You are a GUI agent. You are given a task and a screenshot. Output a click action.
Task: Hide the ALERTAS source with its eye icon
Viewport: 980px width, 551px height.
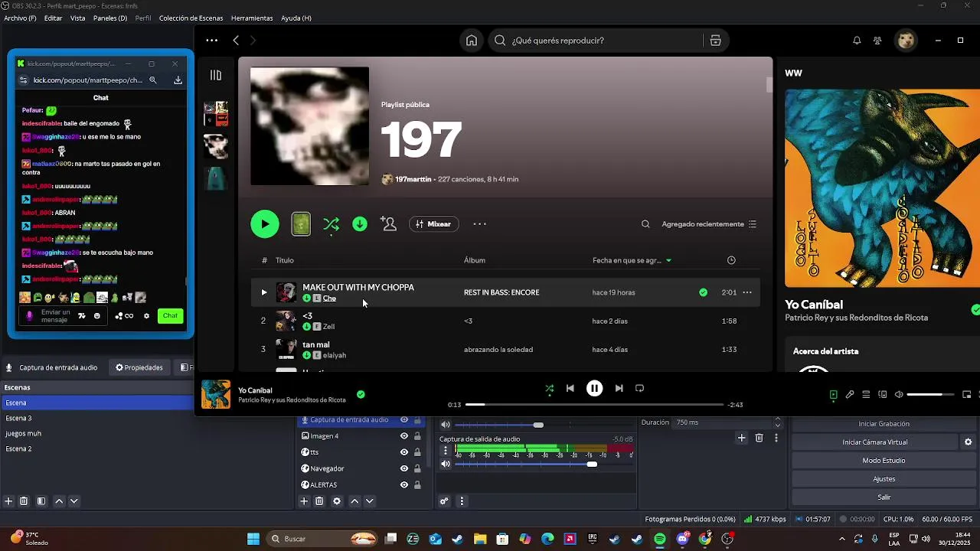coord(404,484)
